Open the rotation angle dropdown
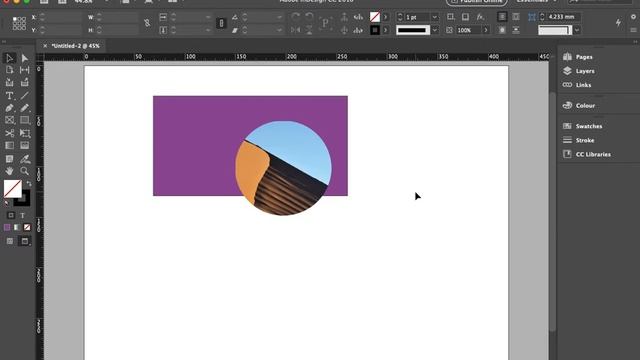Viewport: 640px width, 360px height. coord(280,17)
